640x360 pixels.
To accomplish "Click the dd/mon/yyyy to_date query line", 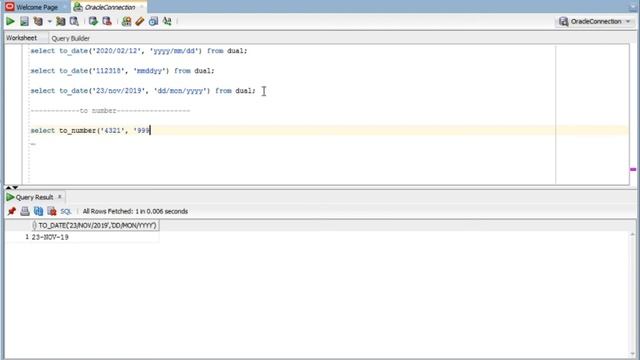I will coord(143,91).
